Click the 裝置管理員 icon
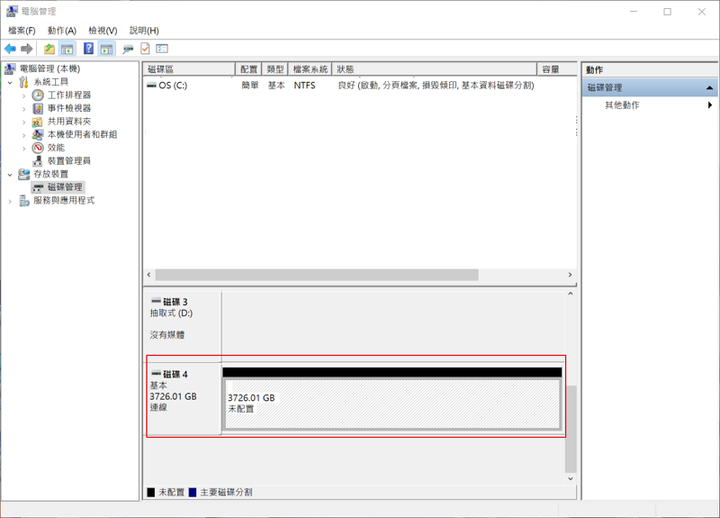This screenshot has width=720, height=518. click(38, 161)
